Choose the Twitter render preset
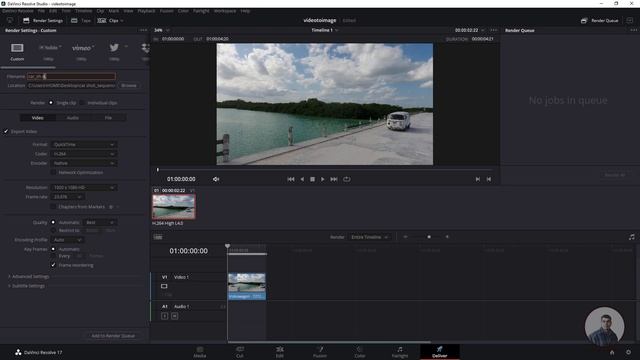 (x=114, y=47)
